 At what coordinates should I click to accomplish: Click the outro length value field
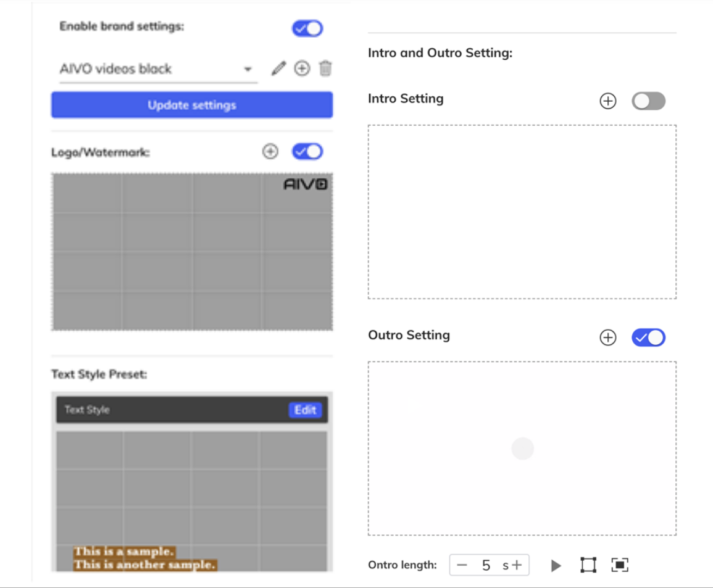point(486,565)
